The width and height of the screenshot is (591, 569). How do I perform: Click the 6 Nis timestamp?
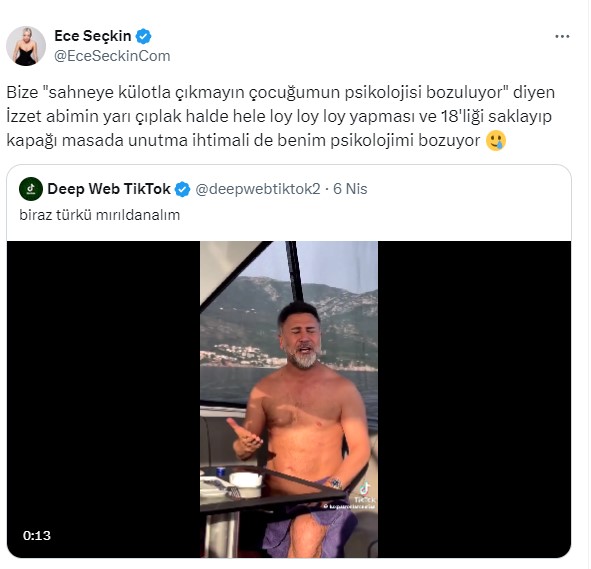tap(350, 189)
